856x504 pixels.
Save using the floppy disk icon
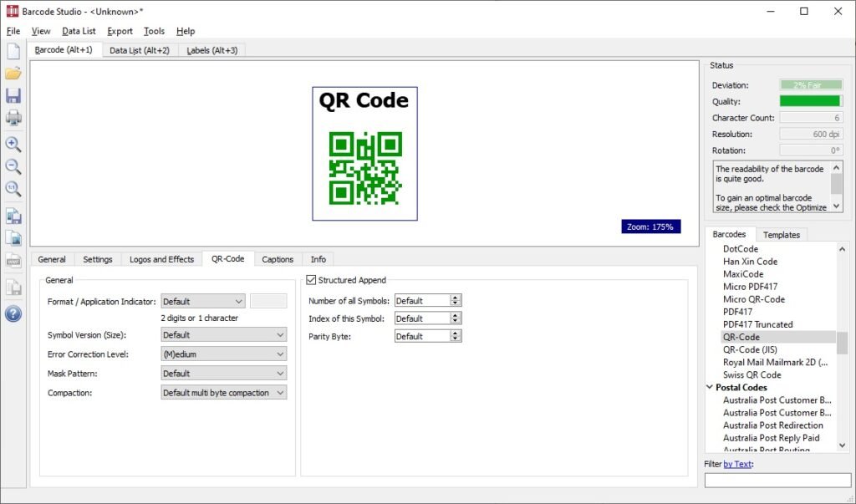pyautogui.click(x=13, y=95)
